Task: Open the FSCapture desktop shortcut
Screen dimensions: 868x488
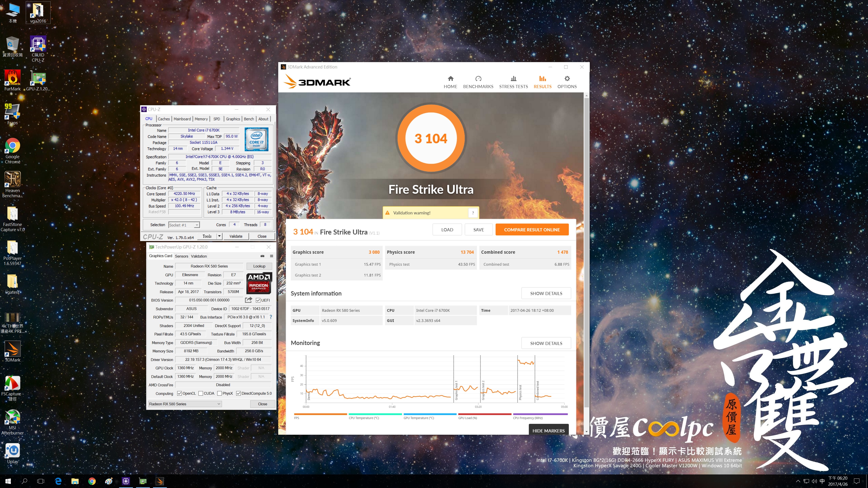Action: coord(12,388)
